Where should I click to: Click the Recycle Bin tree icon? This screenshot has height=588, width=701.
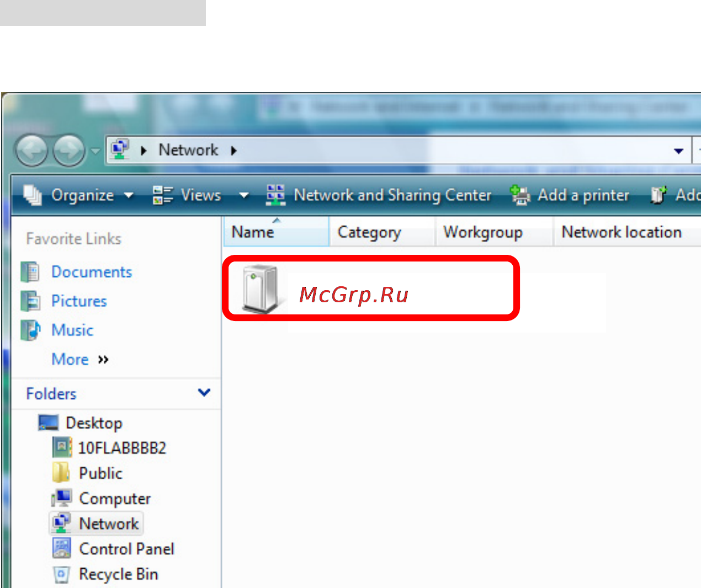(x=62, y=574)
